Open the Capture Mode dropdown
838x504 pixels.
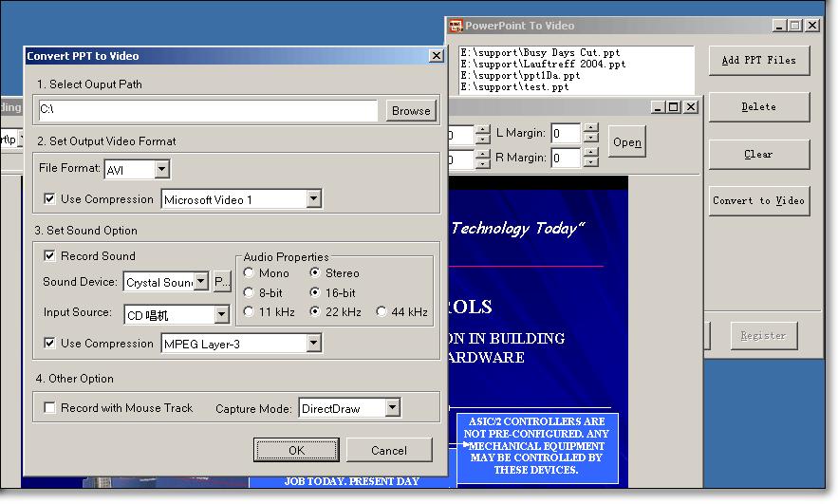(x=393, y=409)
